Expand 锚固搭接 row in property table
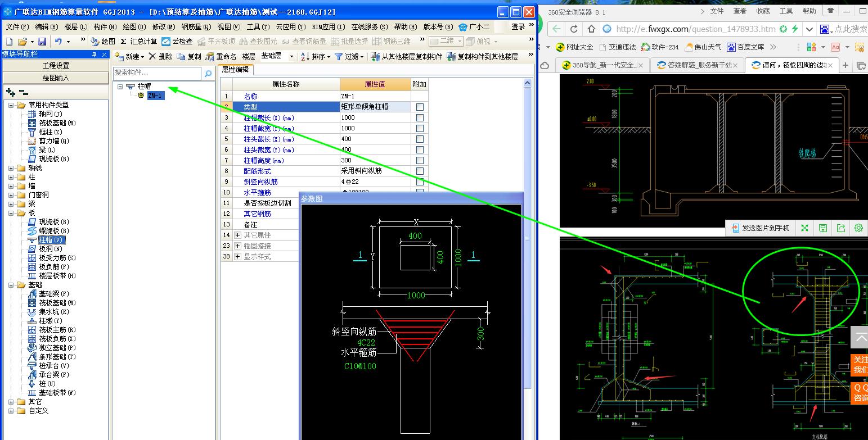The width and height of the screenshot is (868, 440). [x=238, y=246]
